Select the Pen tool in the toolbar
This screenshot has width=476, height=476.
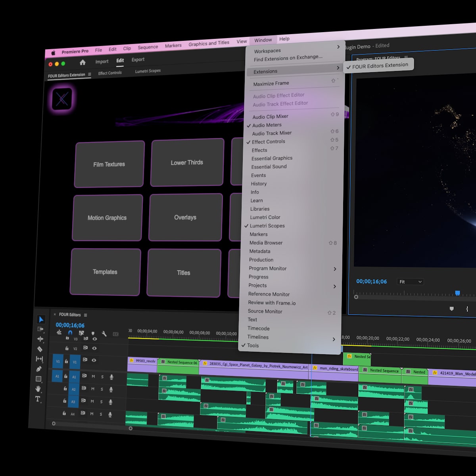click(x=39, y=369)
